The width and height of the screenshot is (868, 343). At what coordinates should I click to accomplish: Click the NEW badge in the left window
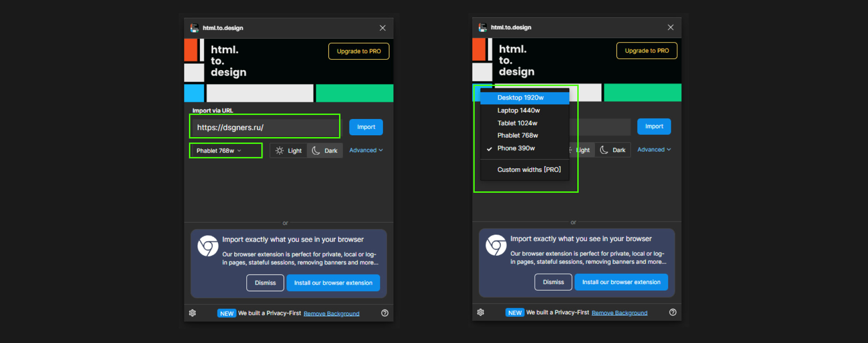point(227,314)
